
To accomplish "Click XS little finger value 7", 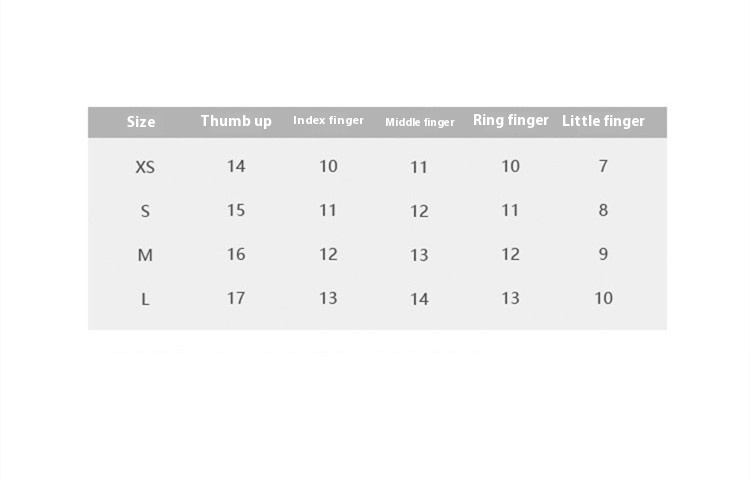I will tap(603, 166).
